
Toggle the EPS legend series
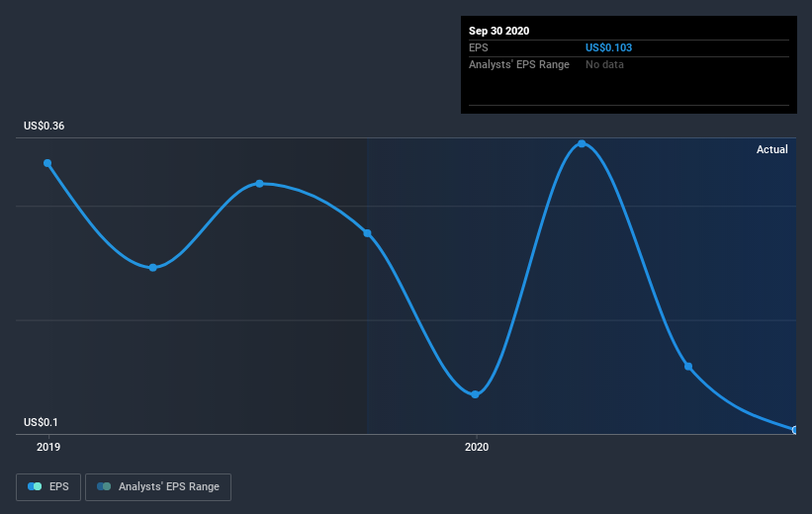tap(48, 487)
